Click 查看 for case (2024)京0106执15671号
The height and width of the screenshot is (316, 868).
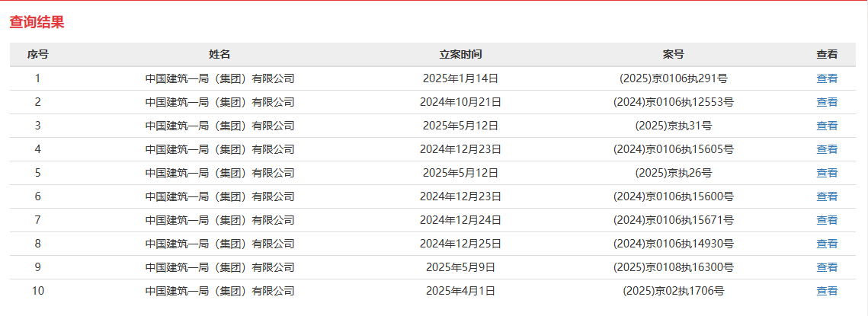pos(827,220)
